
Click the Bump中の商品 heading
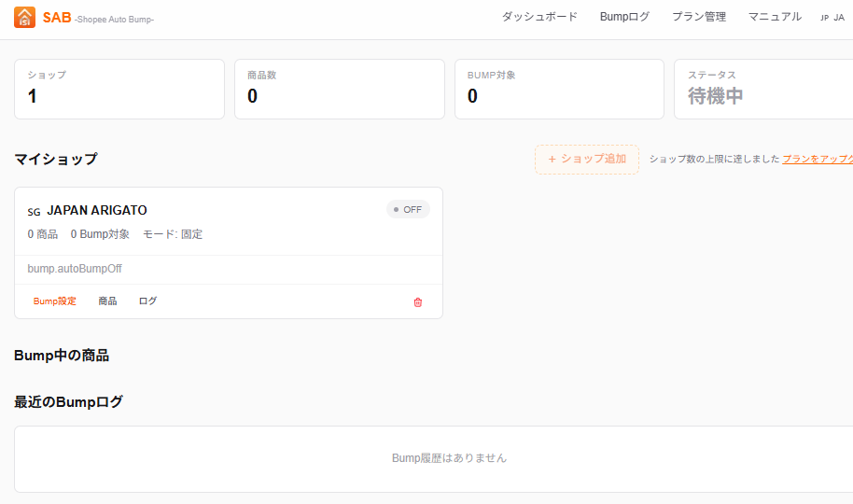coord(62,356)
